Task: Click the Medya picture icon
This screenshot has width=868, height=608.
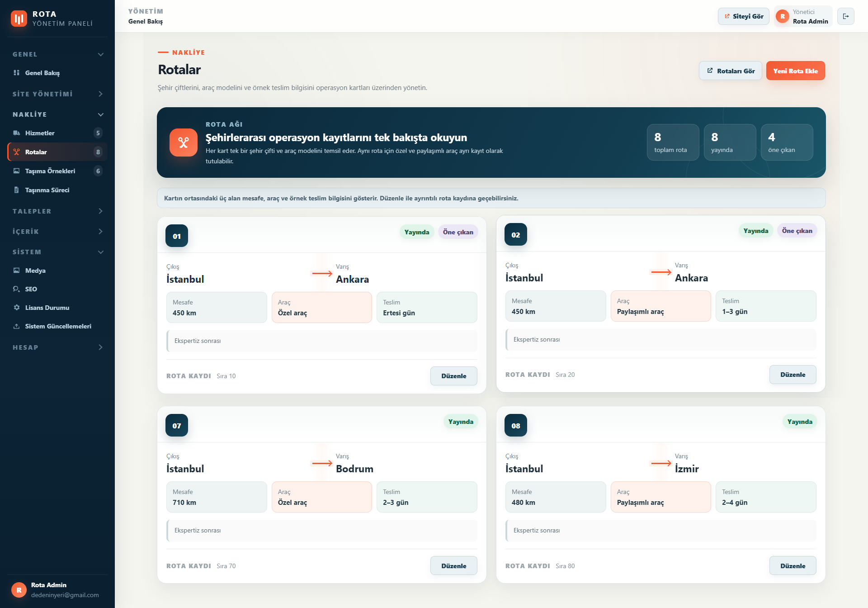Action: click(16, 271)
